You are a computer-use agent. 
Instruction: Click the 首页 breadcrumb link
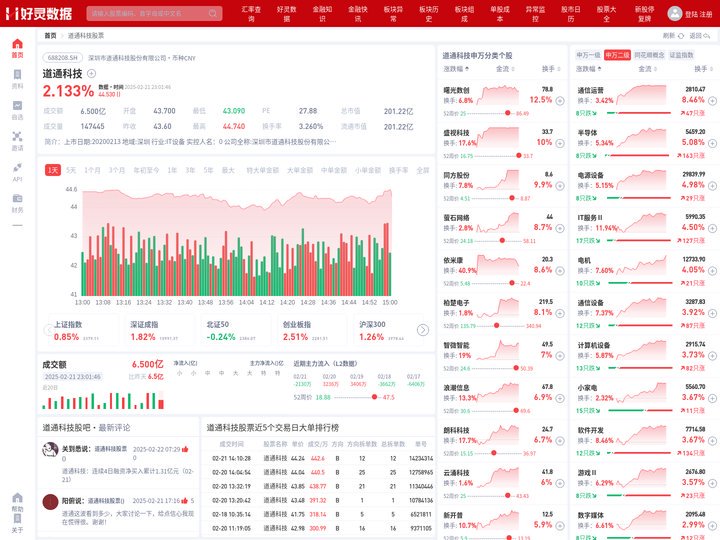click(x=50, y=35)
